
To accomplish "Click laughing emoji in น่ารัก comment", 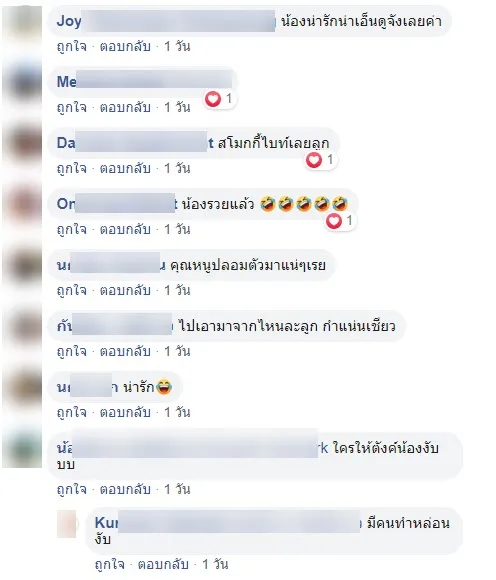I will click(164, 387).
